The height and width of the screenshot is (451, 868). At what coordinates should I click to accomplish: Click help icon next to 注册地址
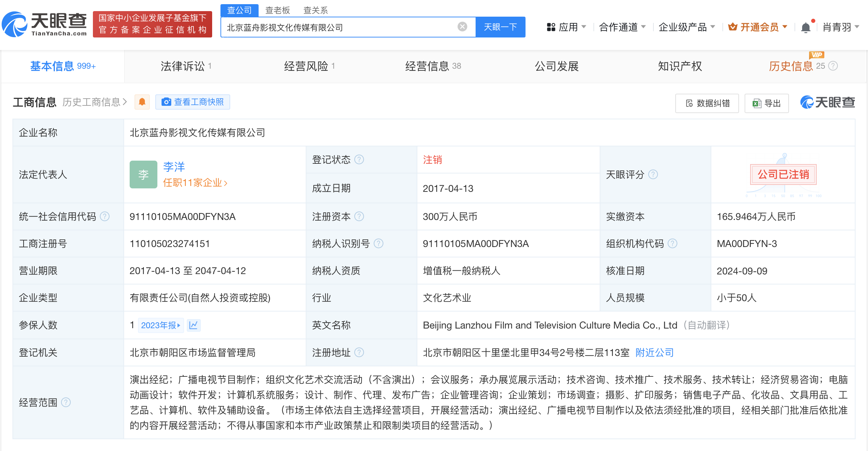tap(359, 352)
